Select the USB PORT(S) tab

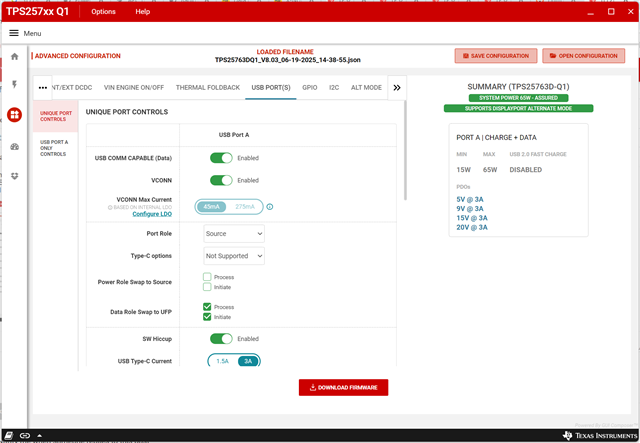point(271,88)
